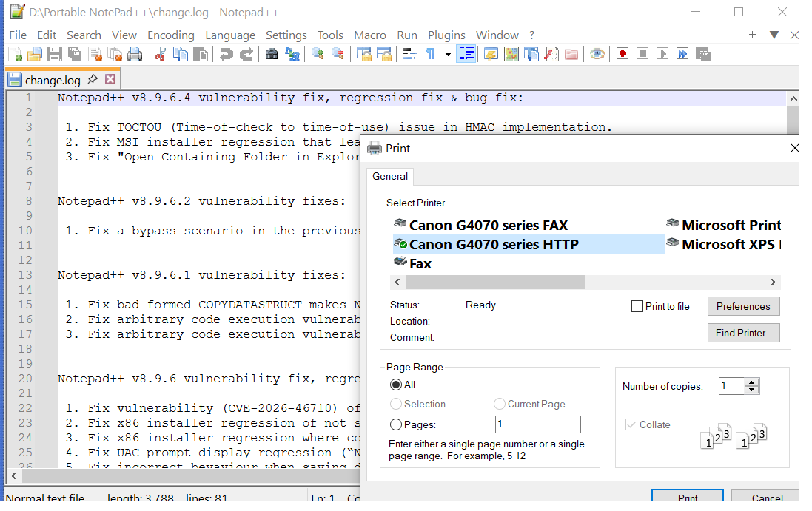Increase number of copies with up arrow
Image resolution: width=812 pixels, height=511 pixels.
(752, 382)
